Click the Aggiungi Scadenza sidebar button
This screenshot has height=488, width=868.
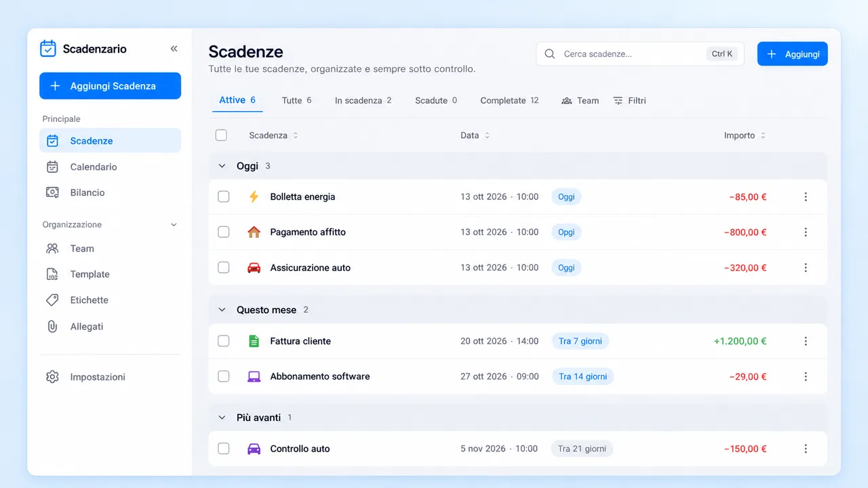pos(110,86)
